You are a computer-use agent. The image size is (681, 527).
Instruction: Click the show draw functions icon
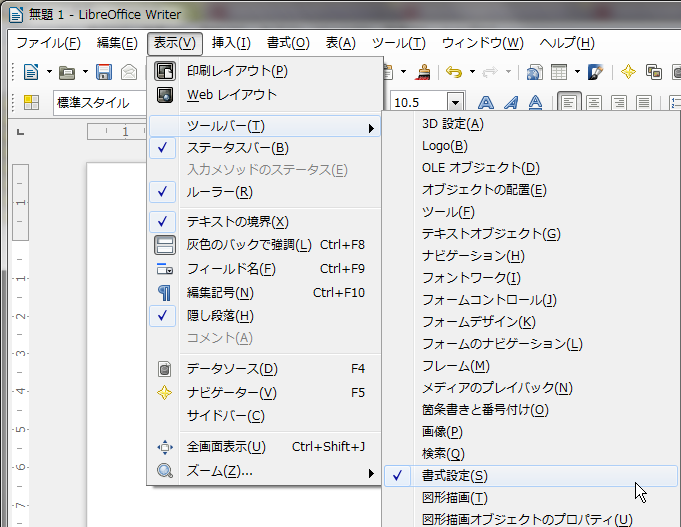tap(595, 72)
